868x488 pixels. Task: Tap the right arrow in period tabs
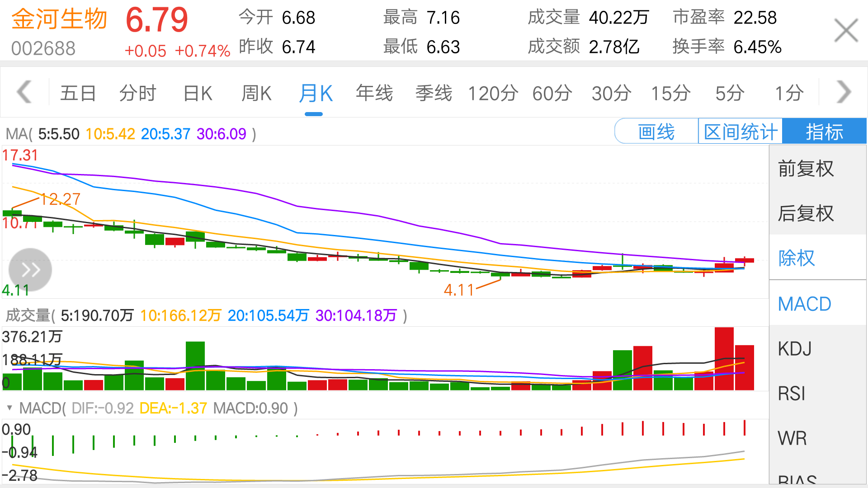coord(844,92)
